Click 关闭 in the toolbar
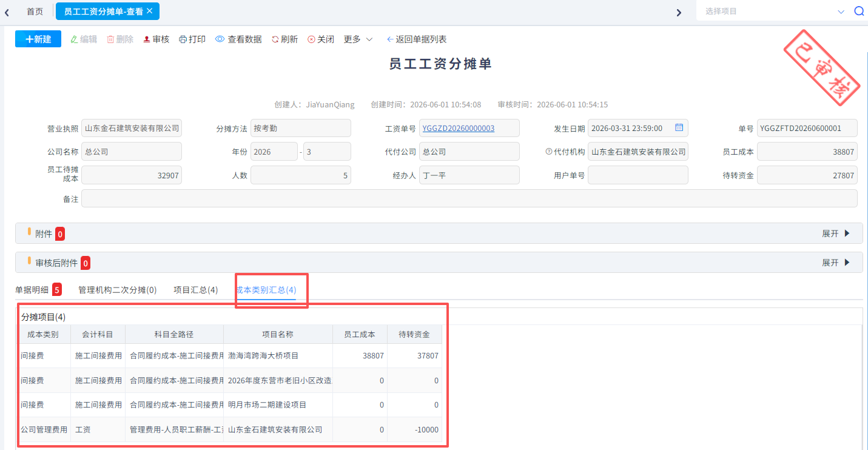The width and height of the screenshot is (868, 450). coord(321,39)
